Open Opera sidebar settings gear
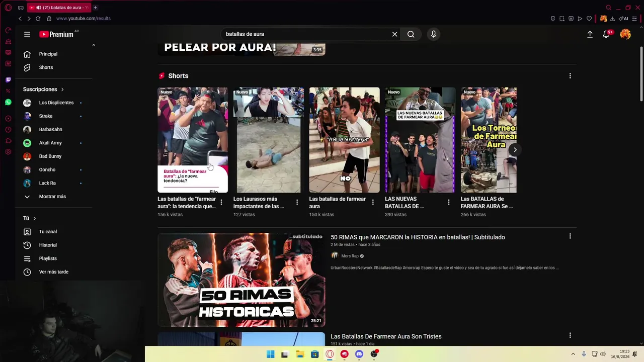The width and height of the screenshot is (644, 362). 8,152
